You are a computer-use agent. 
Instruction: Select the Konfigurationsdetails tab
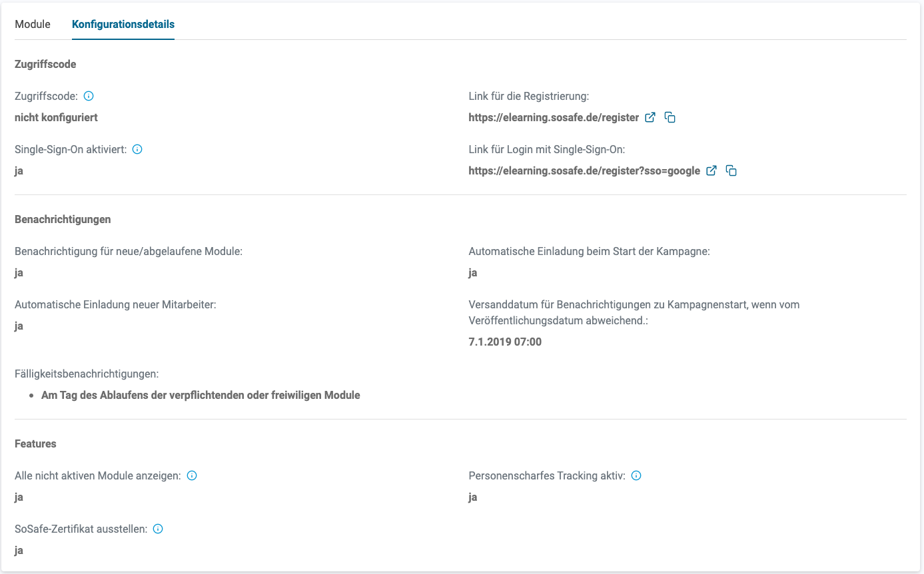[x=123, y=24]
